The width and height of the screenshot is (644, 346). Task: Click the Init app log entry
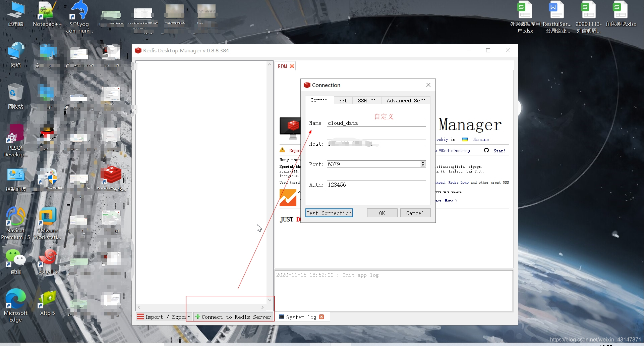click(327, 275)
